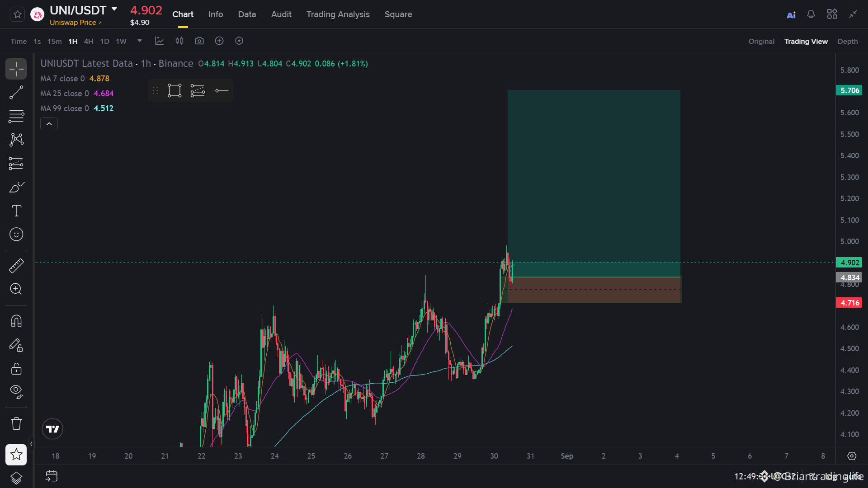
Task: Select the 15m time interval
Action: tap(55, 42)
